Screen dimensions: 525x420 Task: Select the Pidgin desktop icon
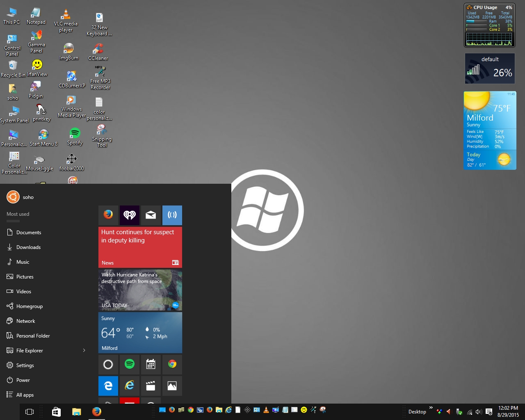[36, 90]
